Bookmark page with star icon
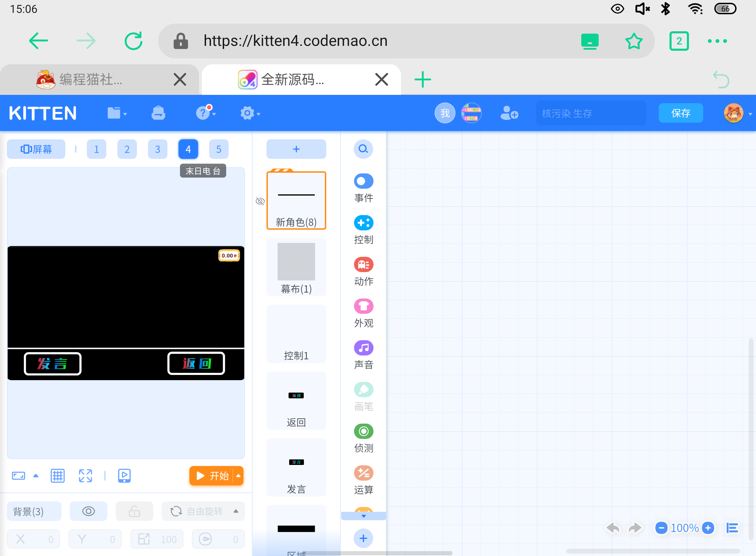The width and height of the screenshot is (756, 556). [634, 41]
